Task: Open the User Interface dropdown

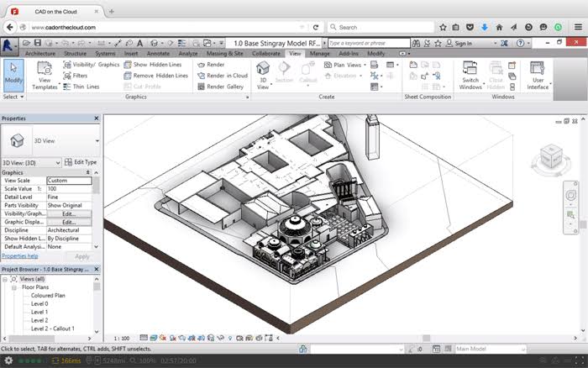Action: pyautogui.click(x=538, y=76)
